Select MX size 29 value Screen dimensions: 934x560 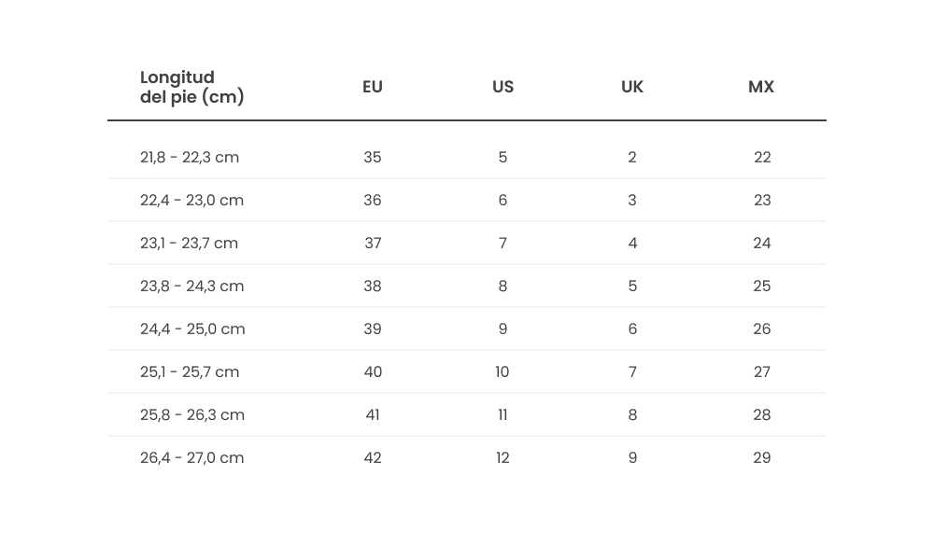[x=762, y=457]
